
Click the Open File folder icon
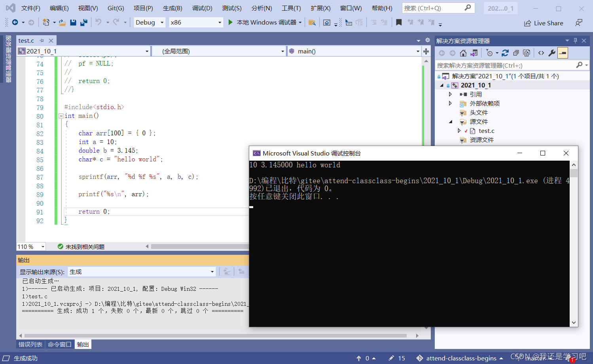click(x=62, y=23)
